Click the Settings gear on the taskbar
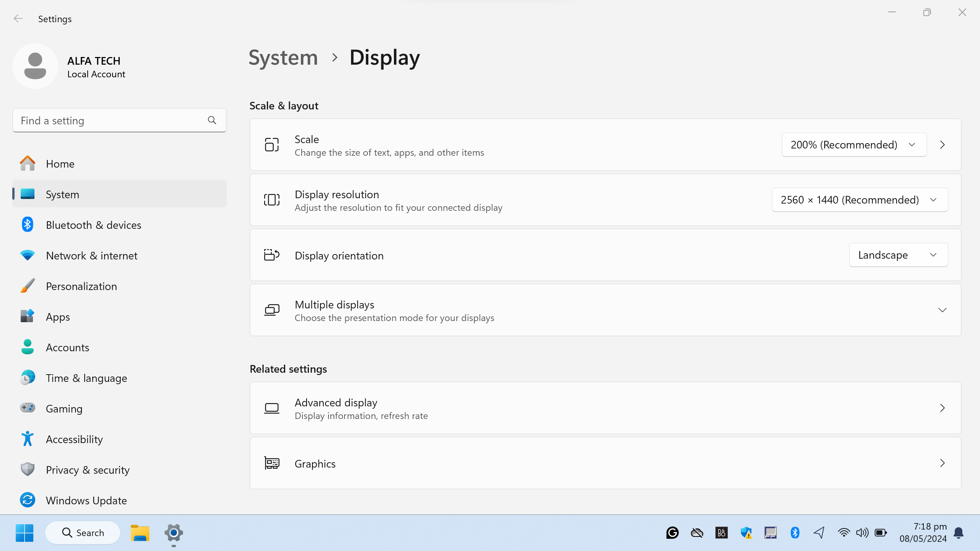The height and width of the screenshot is (551, 980). coord(174,533)
